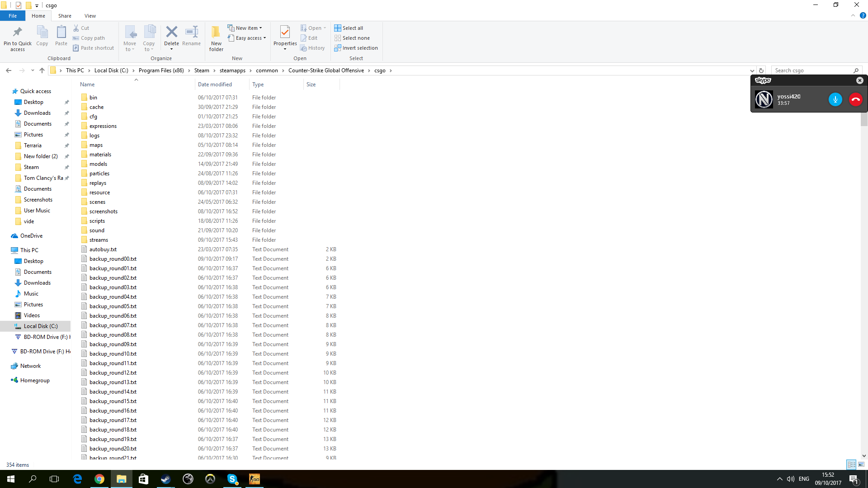Create a New folder from ribbon
The height and width of the screenshot is (488, 868).
pos(216,38)
